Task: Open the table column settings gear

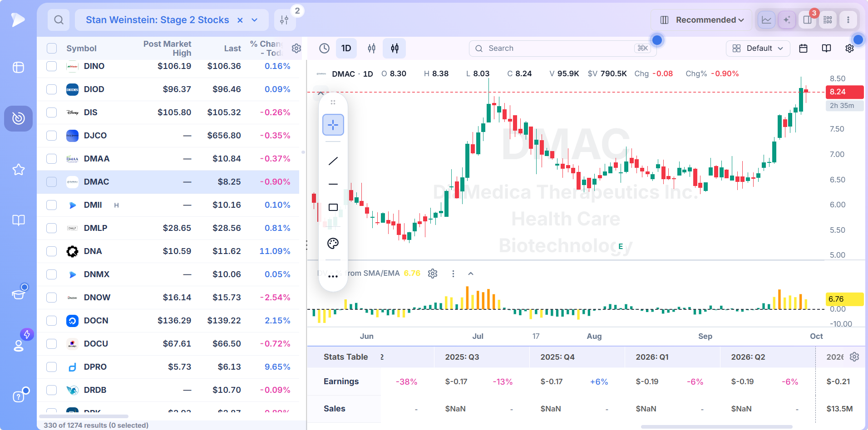Action: [296, 48]
